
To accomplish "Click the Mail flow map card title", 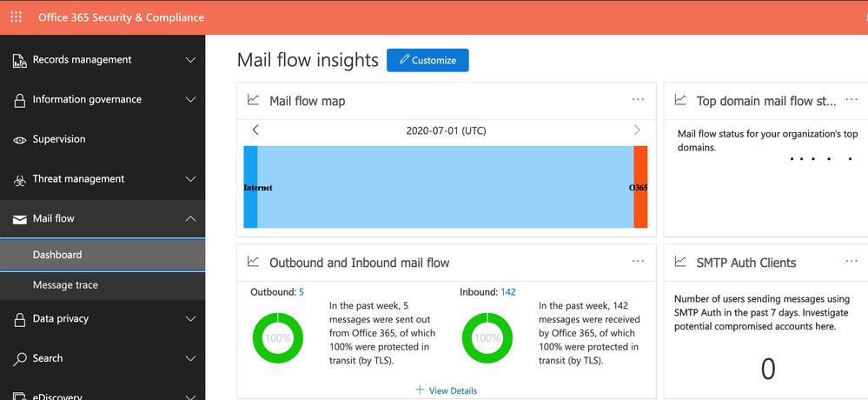I will (x=308, y=101).
